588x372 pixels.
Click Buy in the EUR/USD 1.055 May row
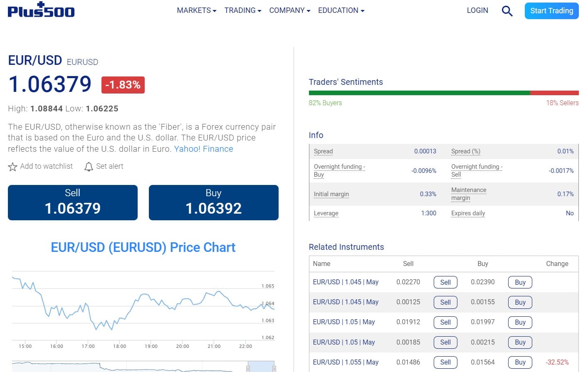(520, 362)
